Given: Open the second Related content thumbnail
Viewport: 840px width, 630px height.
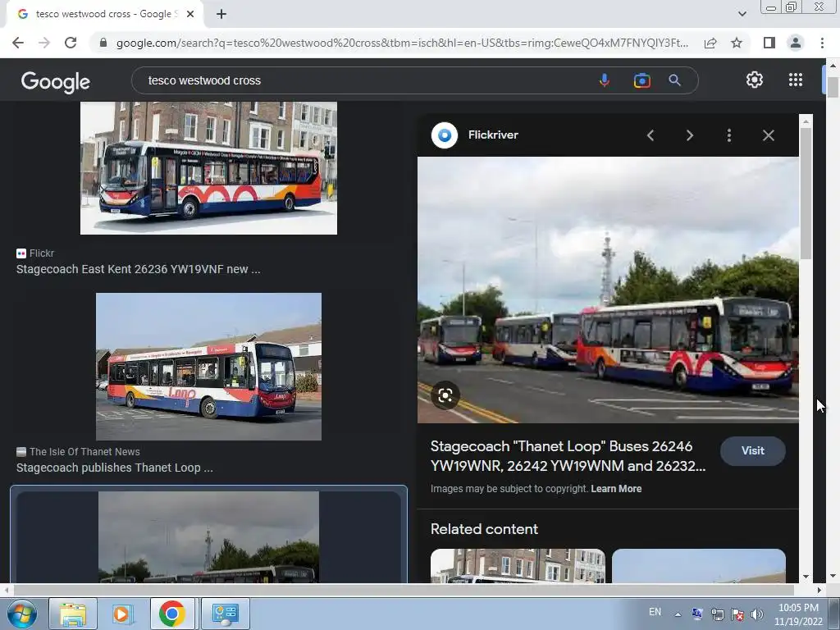Looking at the screenshot, I should pos(699,566).
